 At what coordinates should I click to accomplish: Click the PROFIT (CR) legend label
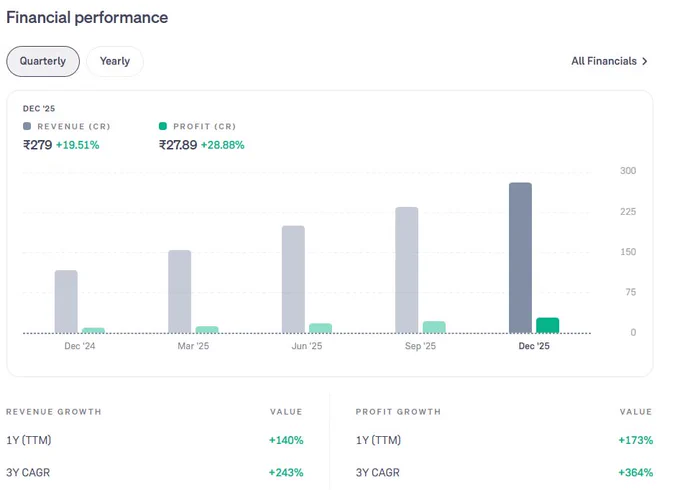pyautogui.click(x=204, y=126)
